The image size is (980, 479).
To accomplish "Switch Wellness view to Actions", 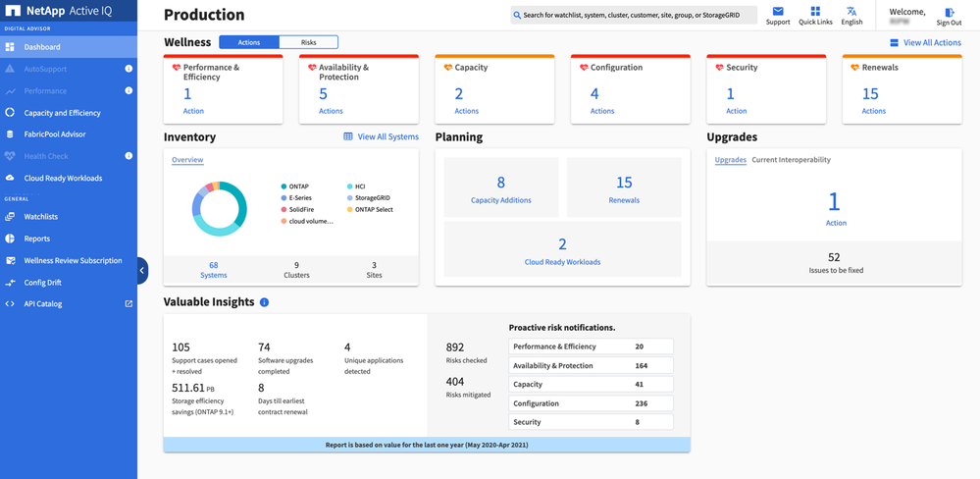I will (249, 42).
